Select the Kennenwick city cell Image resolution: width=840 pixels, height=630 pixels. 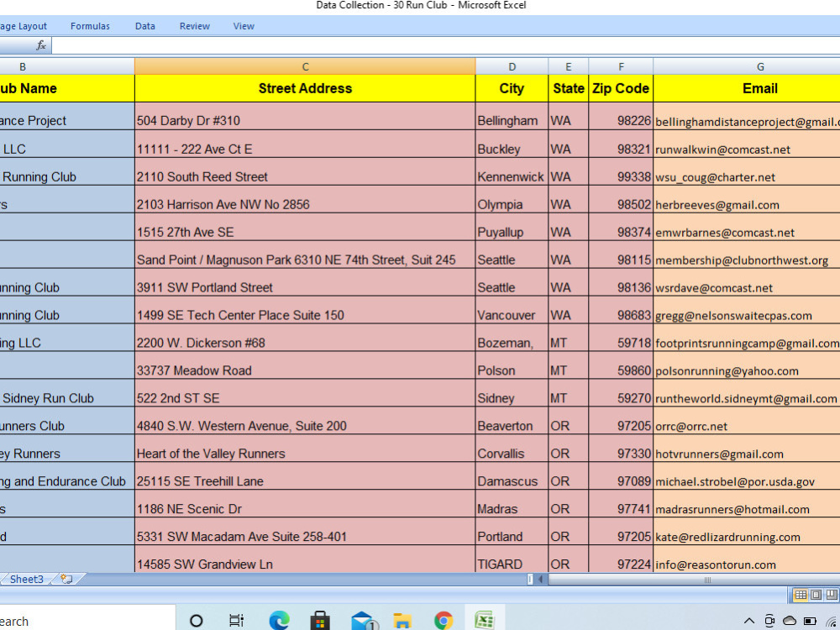pos(512,172)
